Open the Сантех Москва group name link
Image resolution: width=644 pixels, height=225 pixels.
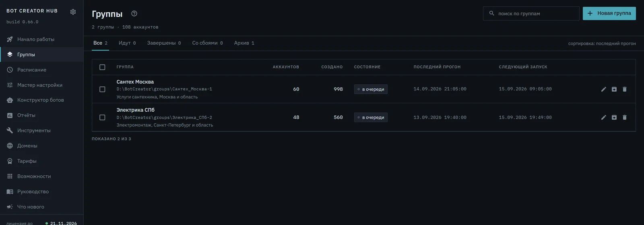(135, 82)
